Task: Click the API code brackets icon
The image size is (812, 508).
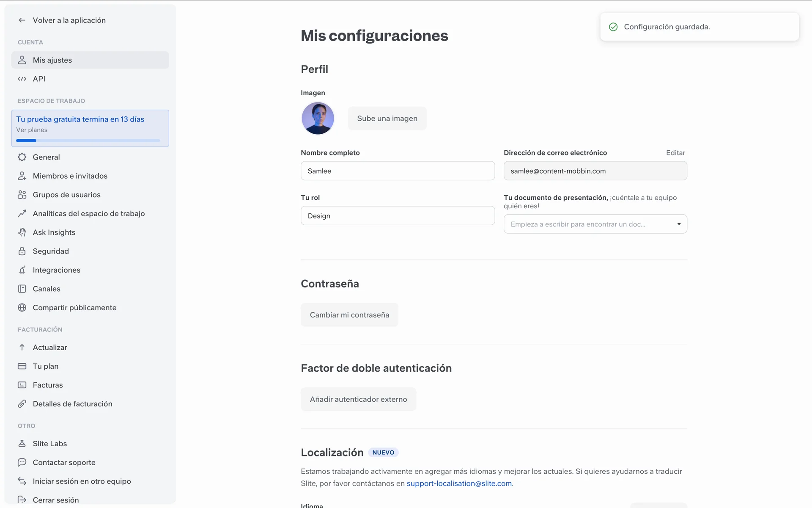Action: point(22,79)
